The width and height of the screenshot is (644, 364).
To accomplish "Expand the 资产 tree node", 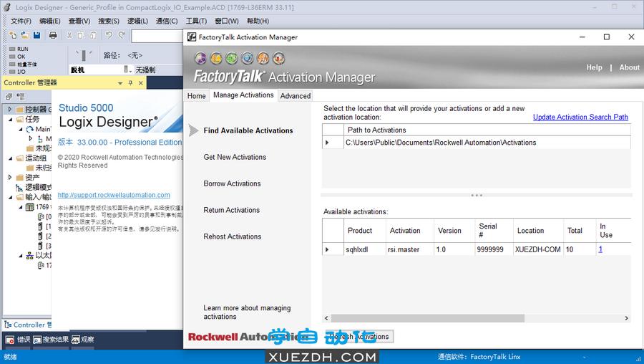I will click(10, 177).
